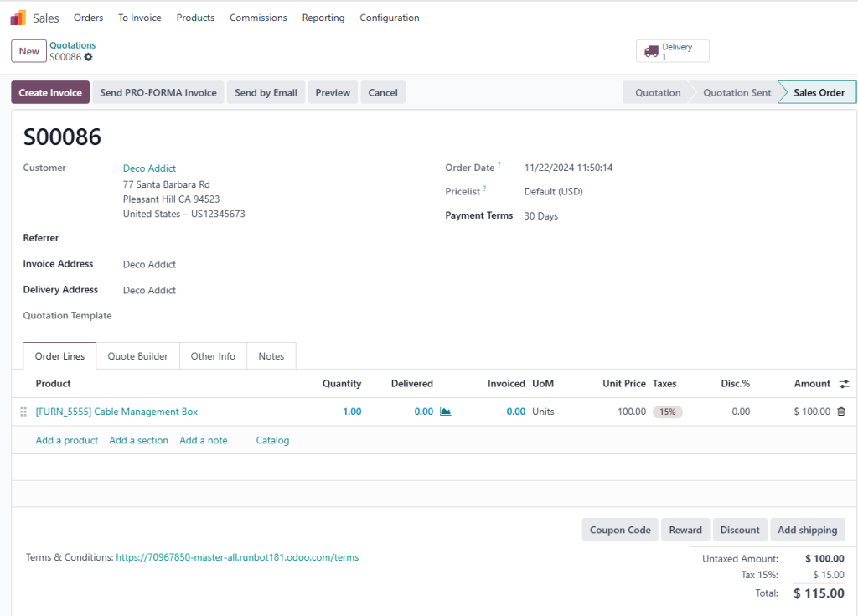The height and width of the screenshot is (616, 858).
Task: Click the Delivered value 0.00
Action: [x=423, y=412]
